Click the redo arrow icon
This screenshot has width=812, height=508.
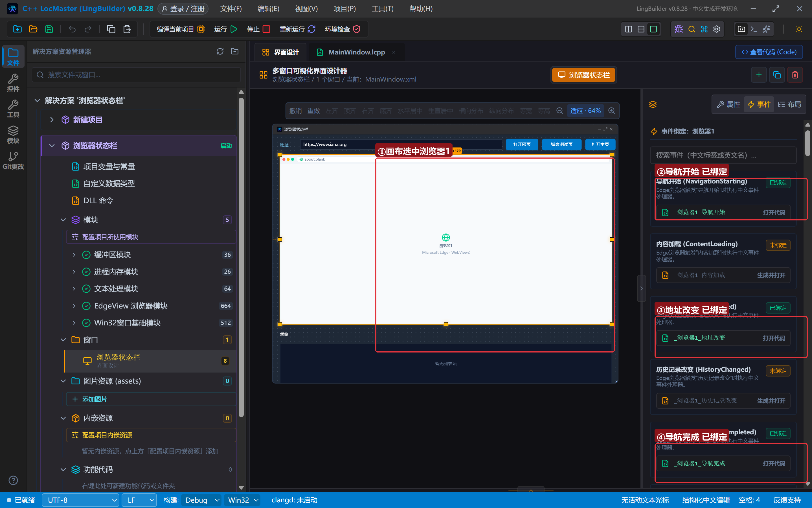click(x=88, y=29)
